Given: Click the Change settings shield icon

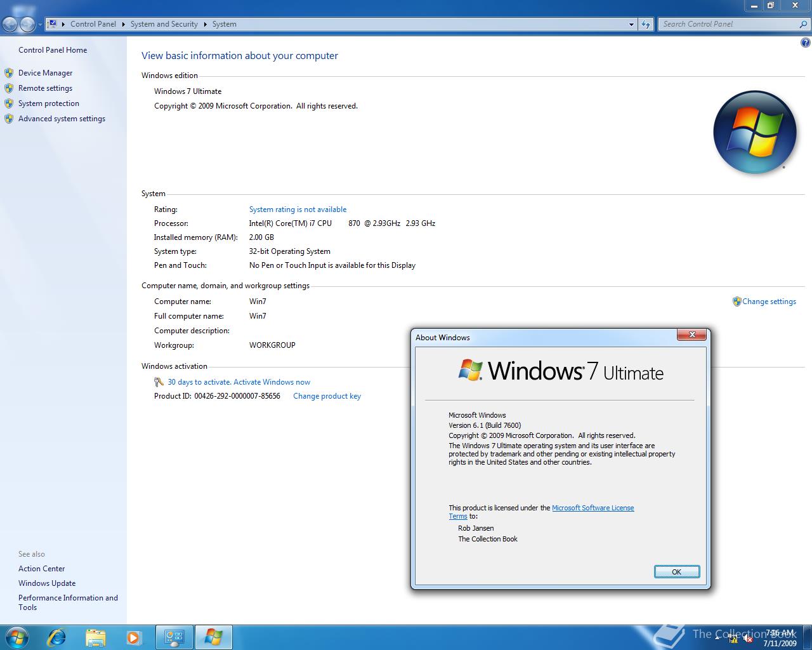Looking at the screenshot, I should (737, 302).
